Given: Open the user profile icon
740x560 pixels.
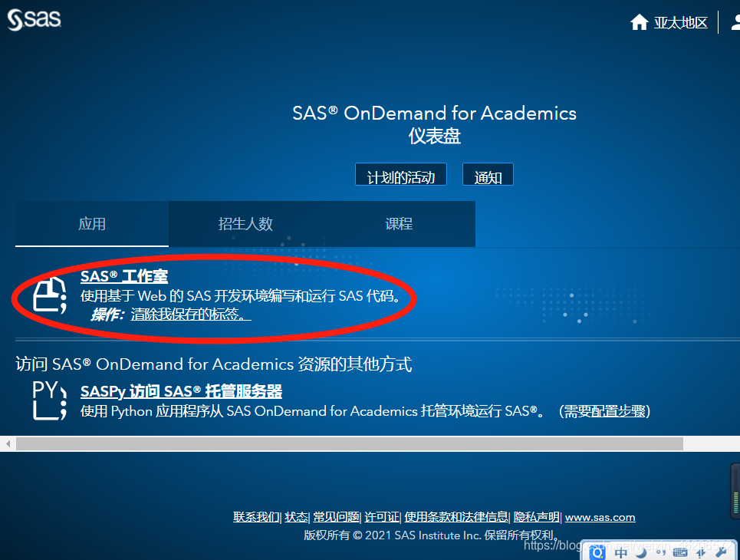Looking at the screenshot, I should [x=735, y=22].
